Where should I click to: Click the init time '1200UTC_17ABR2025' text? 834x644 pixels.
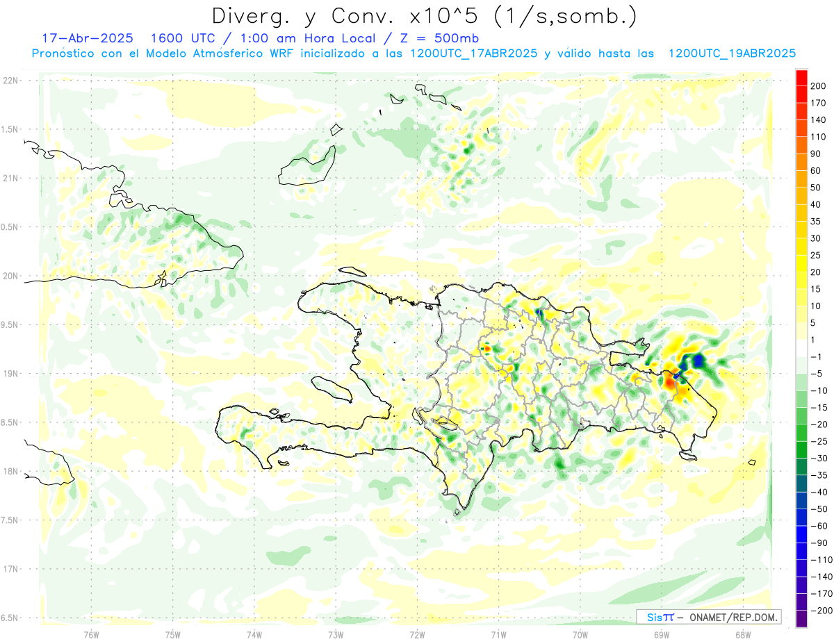473,53
